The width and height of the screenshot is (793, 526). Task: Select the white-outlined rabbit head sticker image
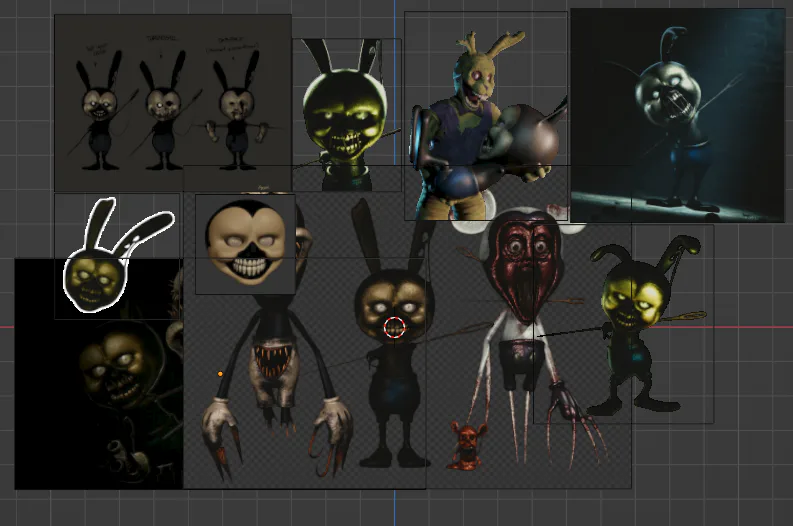click(x=117, y=256)
